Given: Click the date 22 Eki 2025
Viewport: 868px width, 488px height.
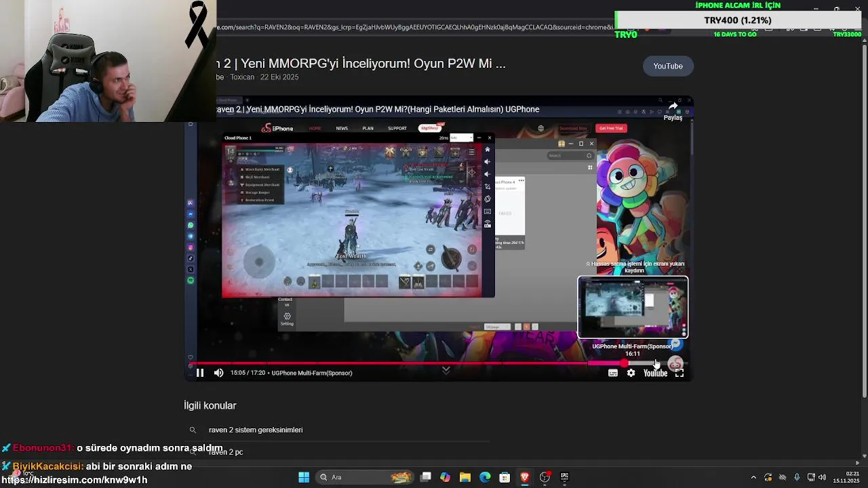Looking at the screenshot, I should pos(279,77).
